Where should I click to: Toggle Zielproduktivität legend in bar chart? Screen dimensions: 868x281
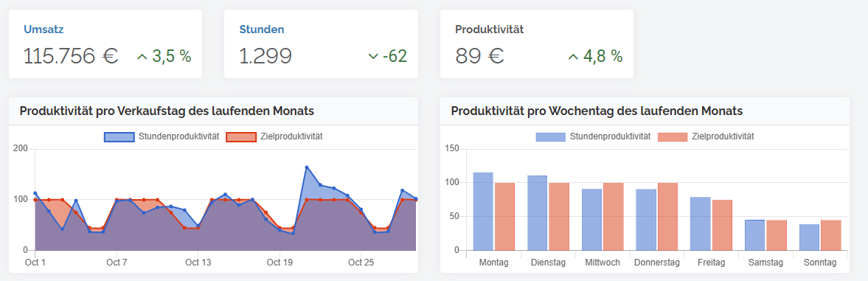tap(706, 136)
